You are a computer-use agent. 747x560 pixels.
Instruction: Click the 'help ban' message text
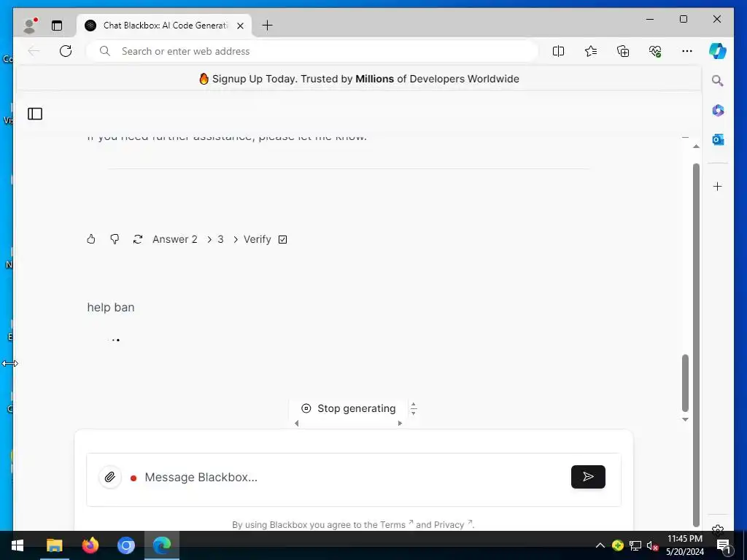pyautogui.click(x=111, y=308)
